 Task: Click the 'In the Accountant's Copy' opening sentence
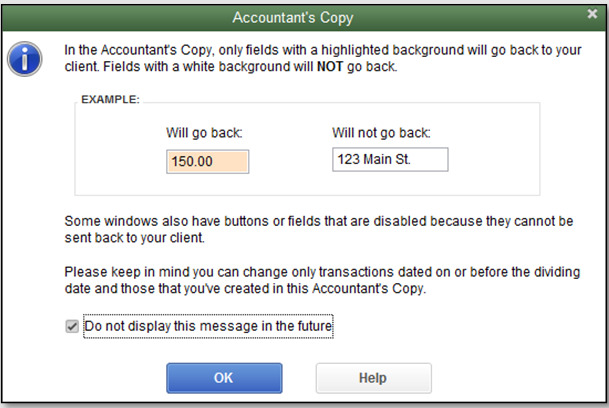[x=323, y=58]
